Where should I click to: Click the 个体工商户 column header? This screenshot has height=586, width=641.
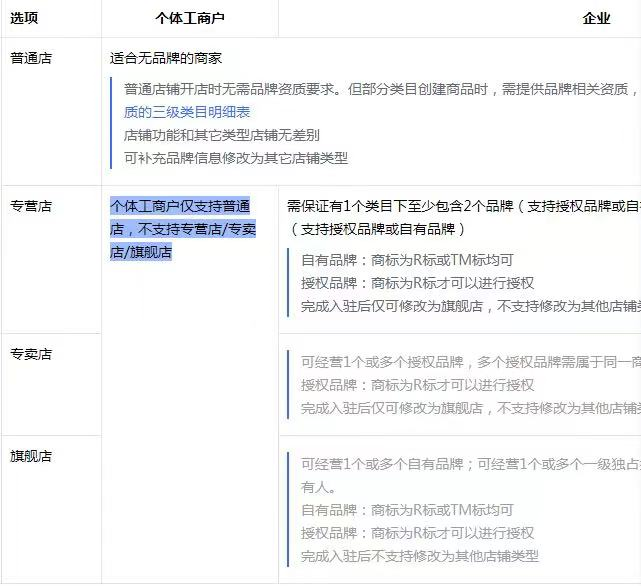(190, 18)
